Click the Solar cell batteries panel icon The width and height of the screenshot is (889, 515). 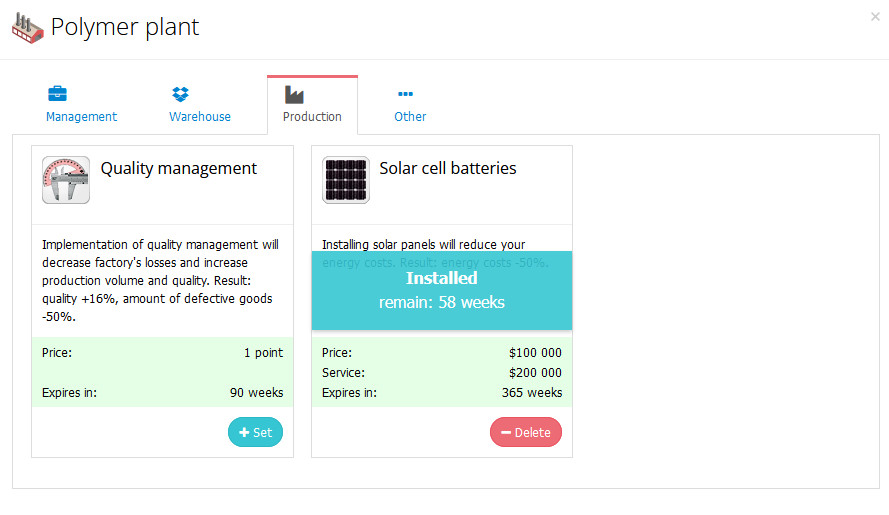346,180
